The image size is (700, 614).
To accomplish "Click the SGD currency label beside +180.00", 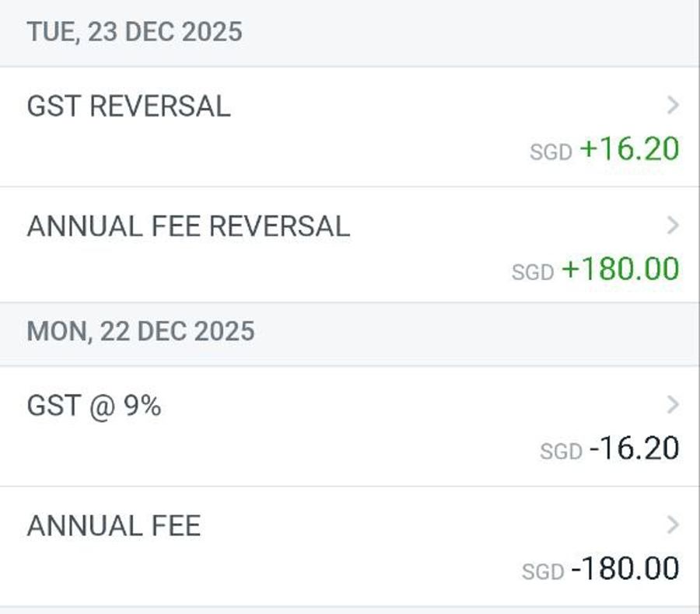I will 533,273.
